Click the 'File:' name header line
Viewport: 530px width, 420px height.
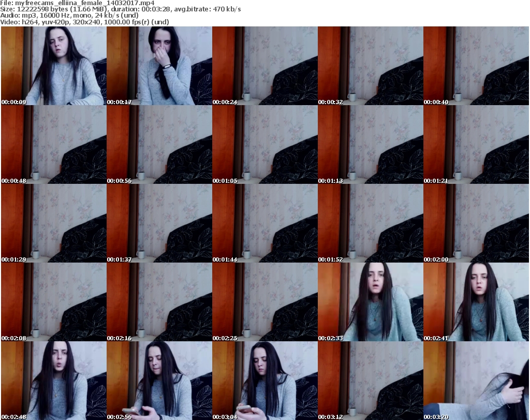[x=78, y=3]
